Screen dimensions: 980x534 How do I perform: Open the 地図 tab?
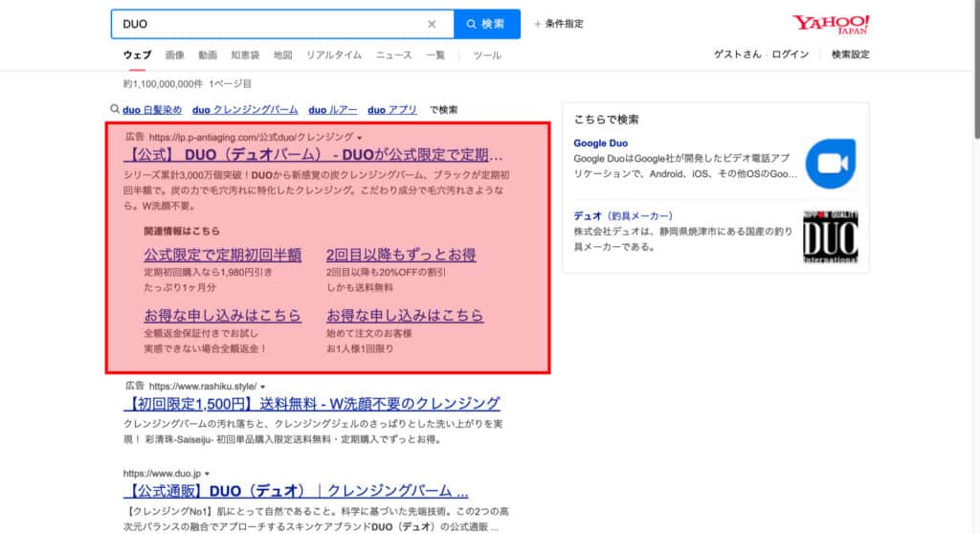(282, 55)
